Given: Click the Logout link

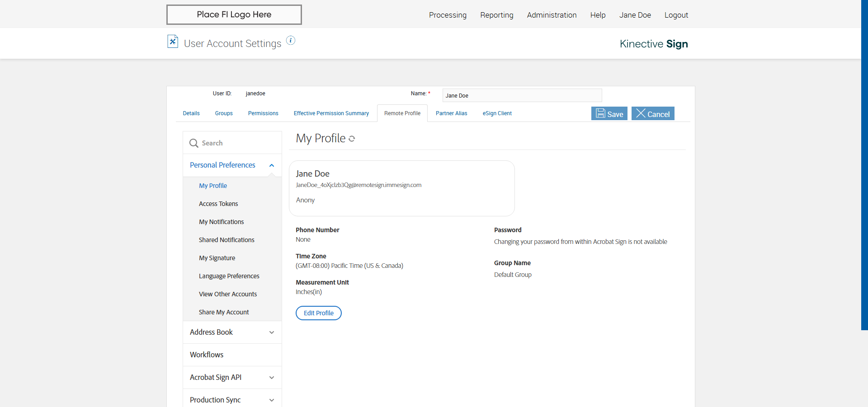Looking at the screenshot, I should (x=676, y=15).
